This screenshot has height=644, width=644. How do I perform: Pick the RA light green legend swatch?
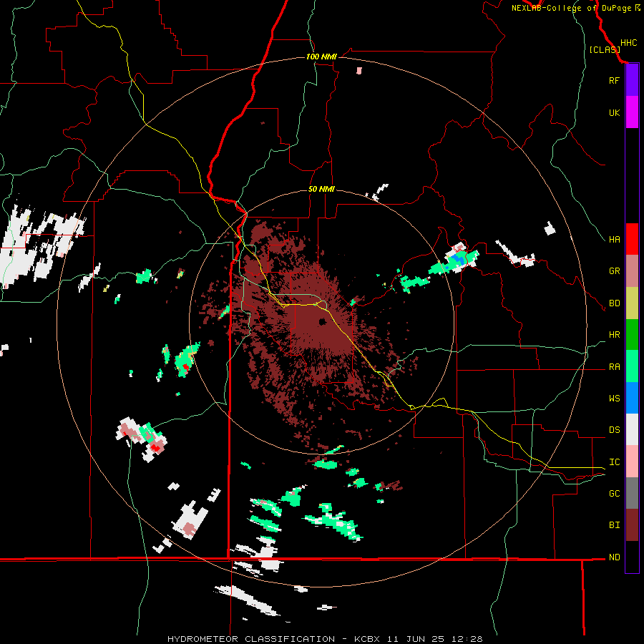tap(632, 366)
